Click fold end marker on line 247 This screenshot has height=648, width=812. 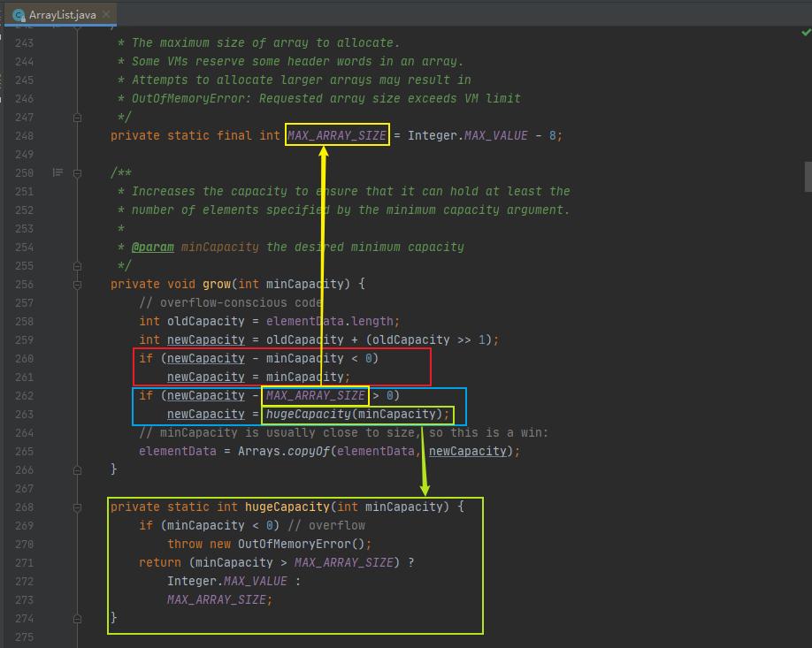point(77,117)
